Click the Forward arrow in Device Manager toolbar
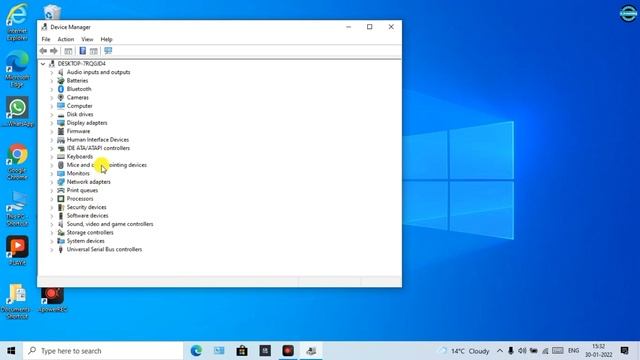The width and height of the screenshot is (640, 360). point(53,51)
